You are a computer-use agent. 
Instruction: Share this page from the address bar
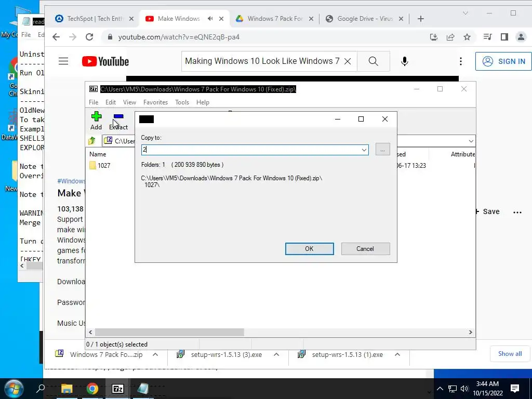[x=450, y=37]
